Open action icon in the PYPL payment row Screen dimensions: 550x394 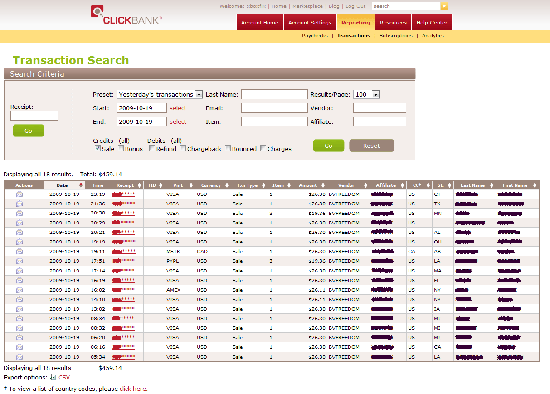tap(20, 261)
